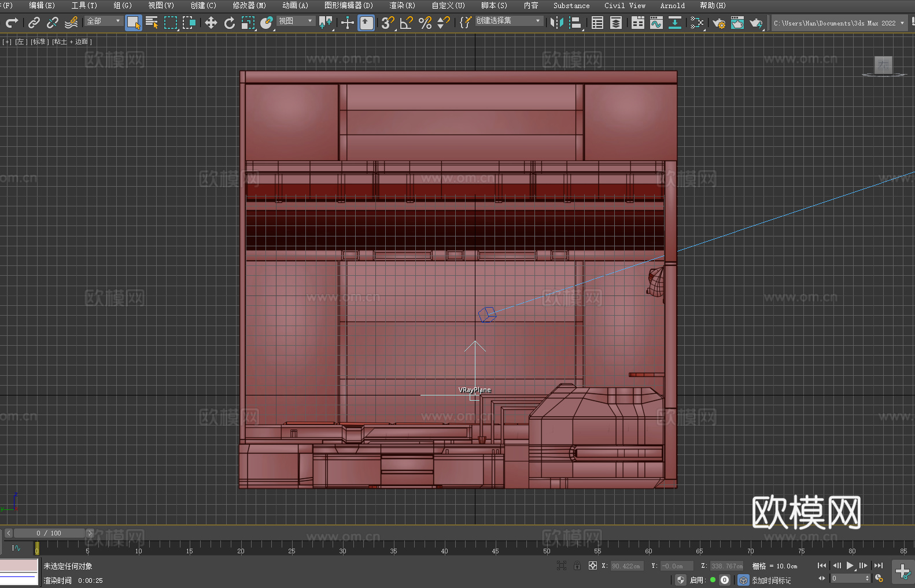The image size is (915, 588).
Task: Open the Curve Editor icon
Action: click(x=656, y=23)
